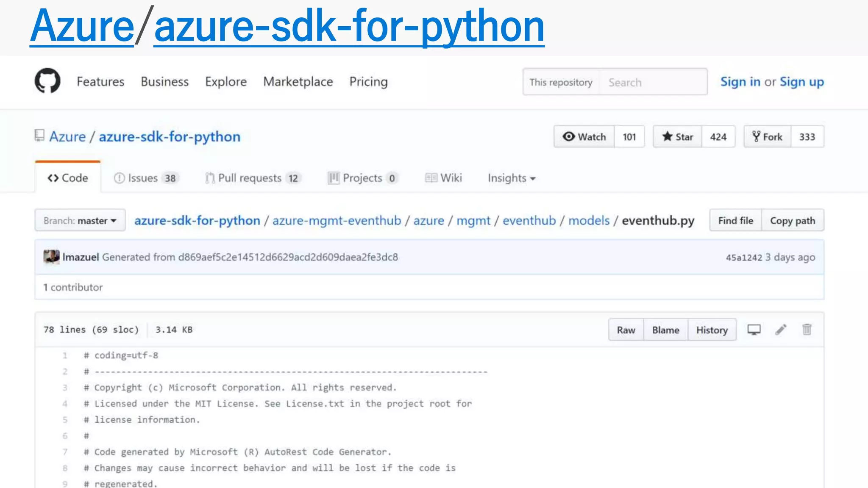Click the Sign up link
The height and width of the screenshot is (488, 868).
pos(802,81)
